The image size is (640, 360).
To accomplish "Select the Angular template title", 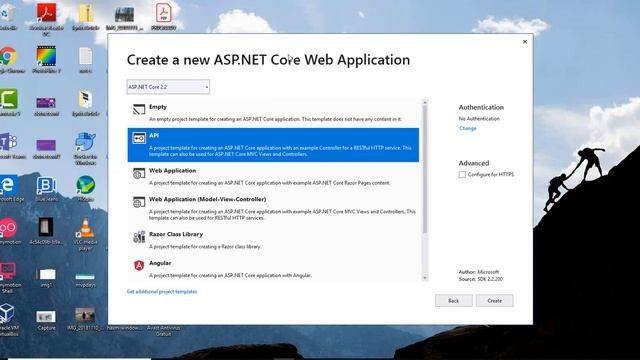I will point(160,263).
